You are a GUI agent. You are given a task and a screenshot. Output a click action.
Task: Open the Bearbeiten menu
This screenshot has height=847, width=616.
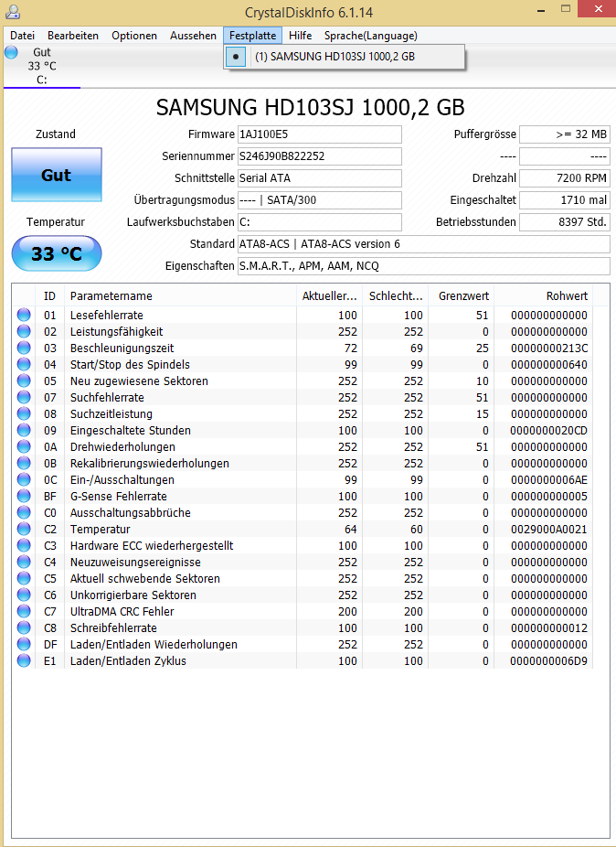click(x=73, y=36)
